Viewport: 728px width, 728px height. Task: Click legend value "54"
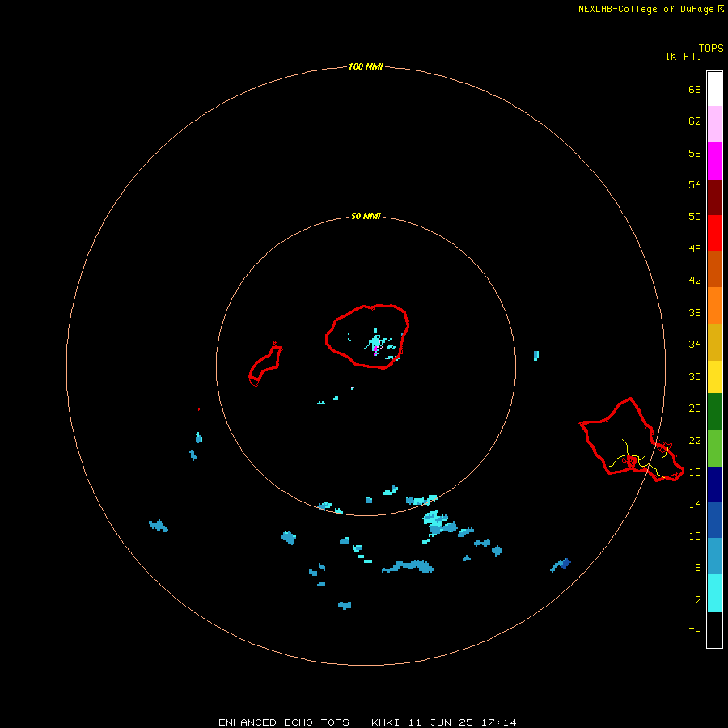coord(695,184)
